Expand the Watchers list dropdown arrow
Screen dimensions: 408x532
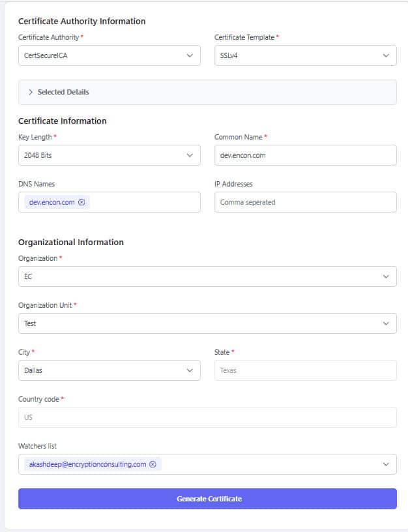[x=386, y=464]
